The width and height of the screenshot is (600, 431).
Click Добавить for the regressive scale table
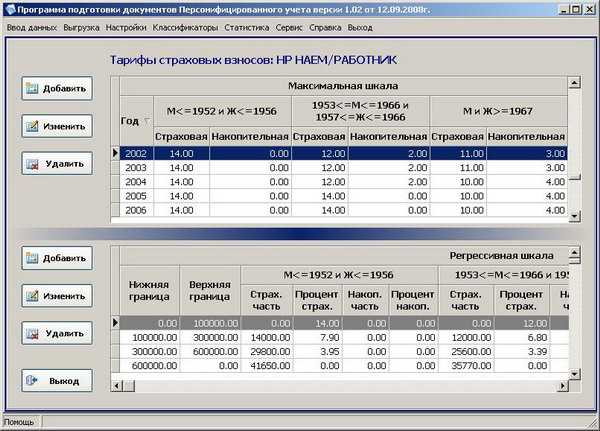pos(57,258)
